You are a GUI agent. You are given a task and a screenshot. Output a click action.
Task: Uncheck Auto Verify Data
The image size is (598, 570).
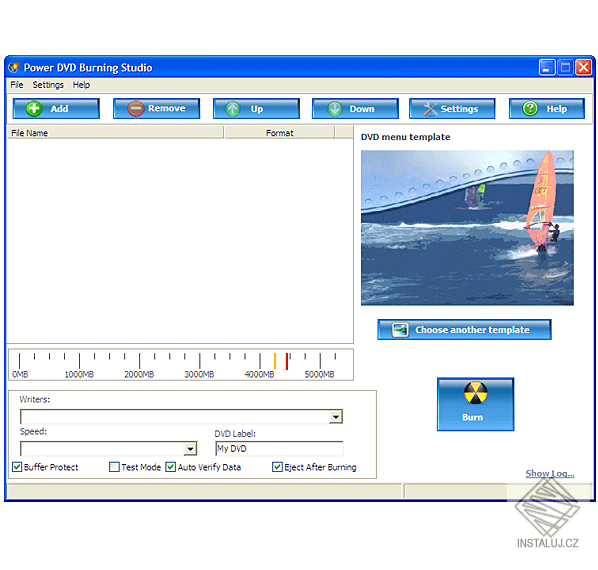pyautogui.click(x=170, y=467)
